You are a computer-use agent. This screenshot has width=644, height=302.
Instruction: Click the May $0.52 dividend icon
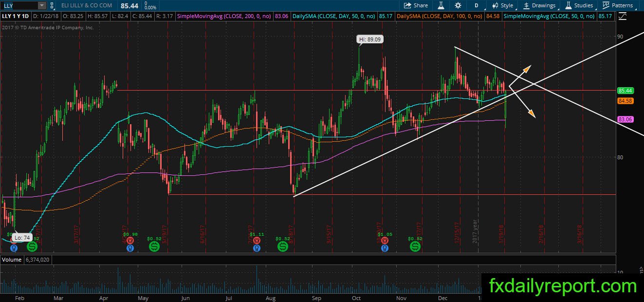[x=154, y=247]
